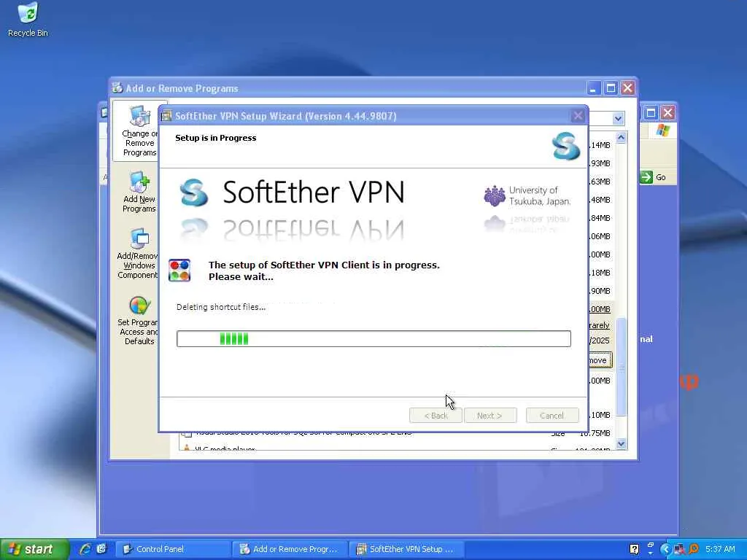Click the green setup progress bar

point(373,338)
